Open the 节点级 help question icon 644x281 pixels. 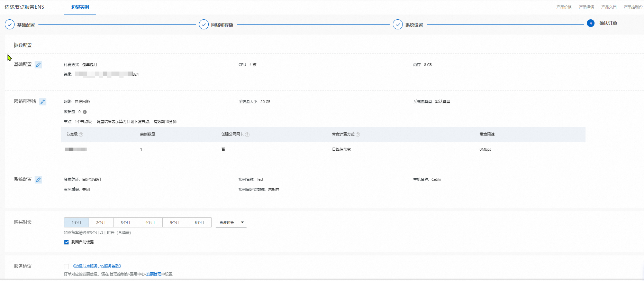click(x=81, y=134)
